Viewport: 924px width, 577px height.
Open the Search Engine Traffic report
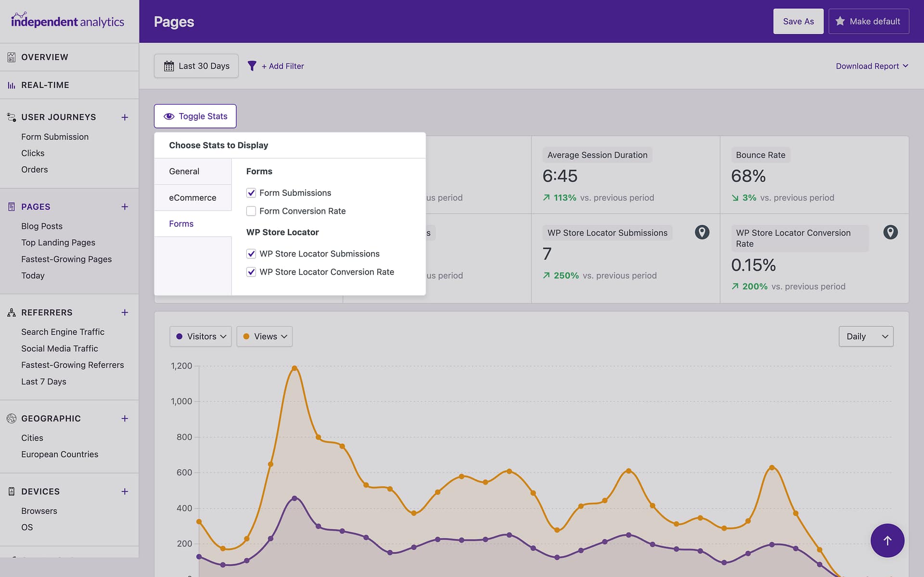[x=63, y=332]
